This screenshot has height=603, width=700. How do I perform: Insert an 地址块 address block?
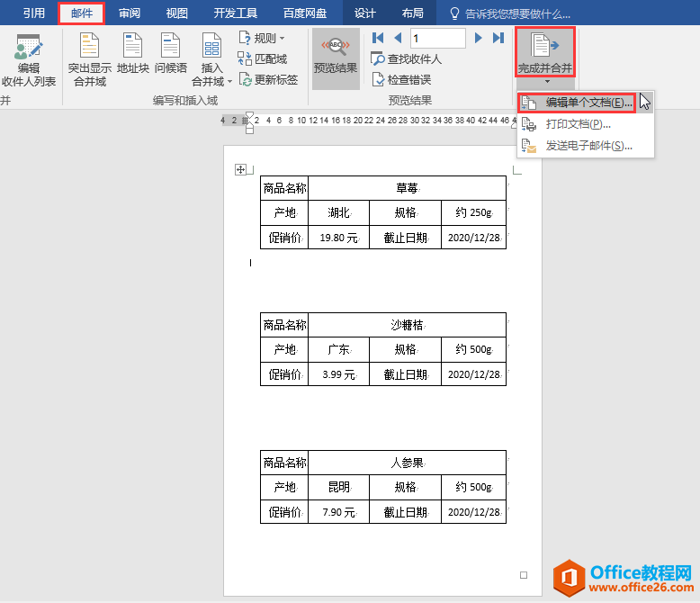132,53
